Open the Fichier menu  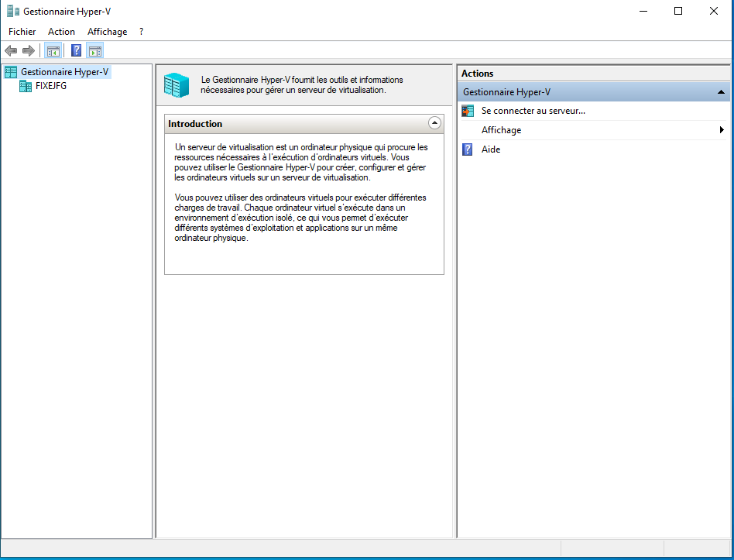coord(22,32)
